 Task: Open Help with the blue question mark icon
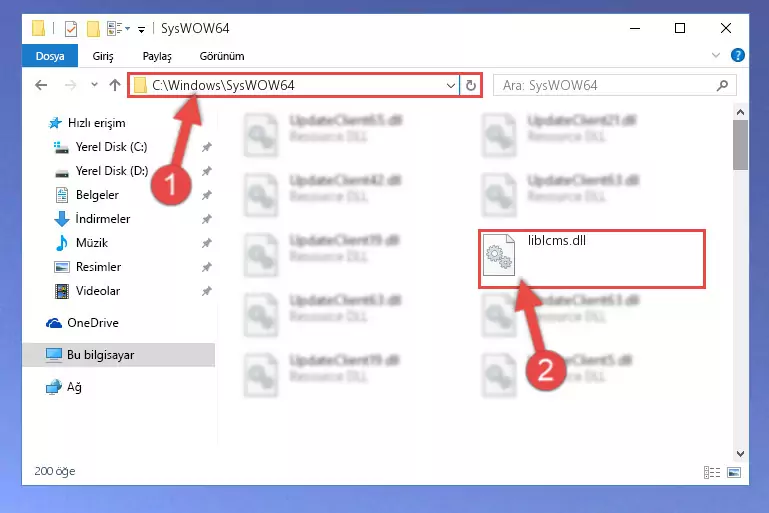[x=737, y=55]
